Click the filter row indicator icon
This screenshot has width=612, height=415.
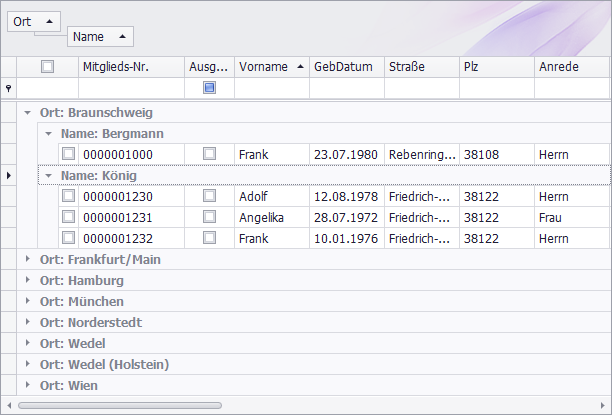pos(9,88)
